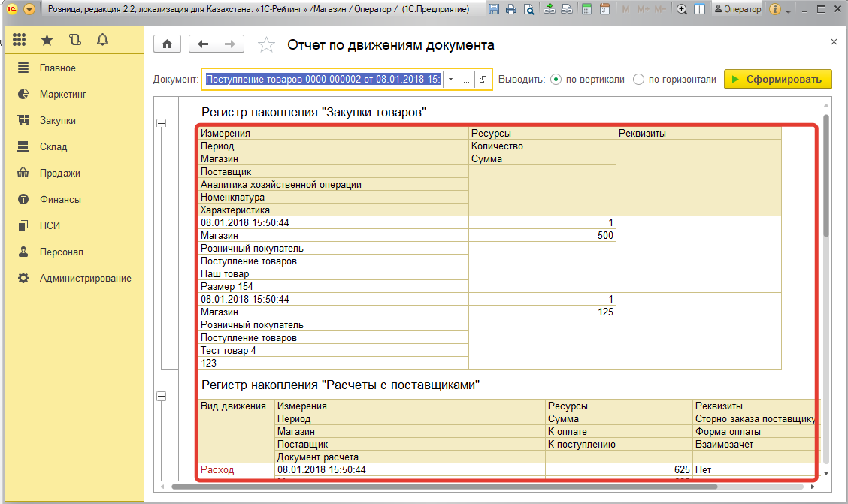Open the notifications bell icon
The image size is (848, 504).
coord(103,40)
